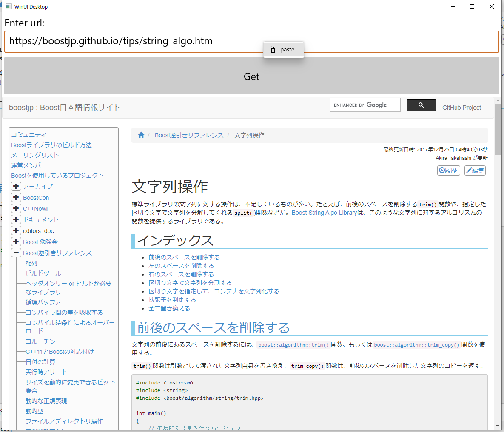Jump to 拡張子を判定する index link

pos(172,300)
